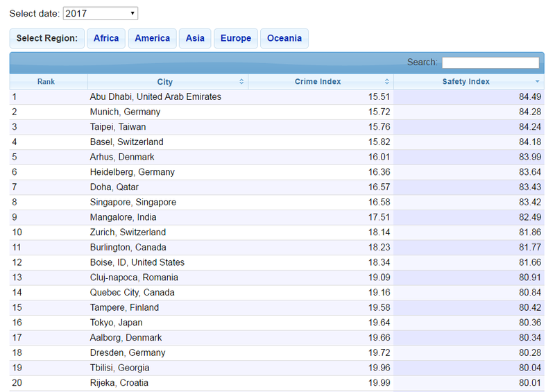Select the America region button
Viewport: 555px width, 392px height.
click(x=152, y=38)
